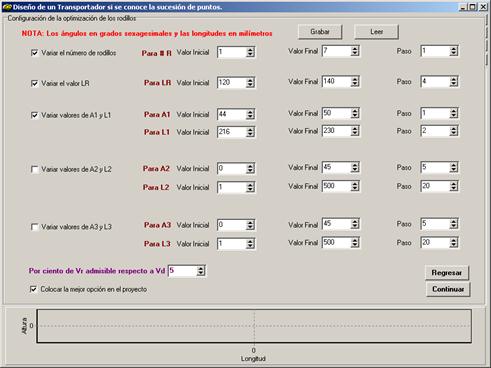Step the Para A1 Paso spinner

(x=454, y=113)
